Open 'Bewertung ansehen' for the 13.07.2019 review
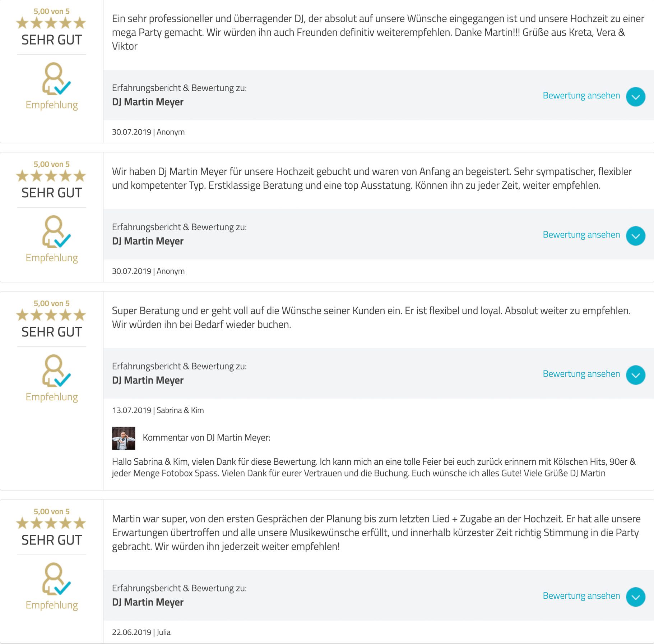This screenshot has width=654, height=644. tap(581, 374)
